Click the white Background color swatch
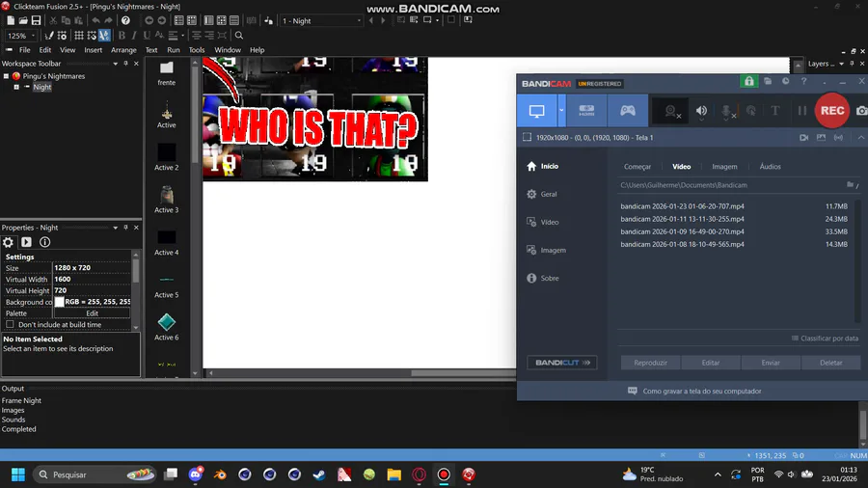The width and height of the screenshot is (868, 488). click(59, 302)
